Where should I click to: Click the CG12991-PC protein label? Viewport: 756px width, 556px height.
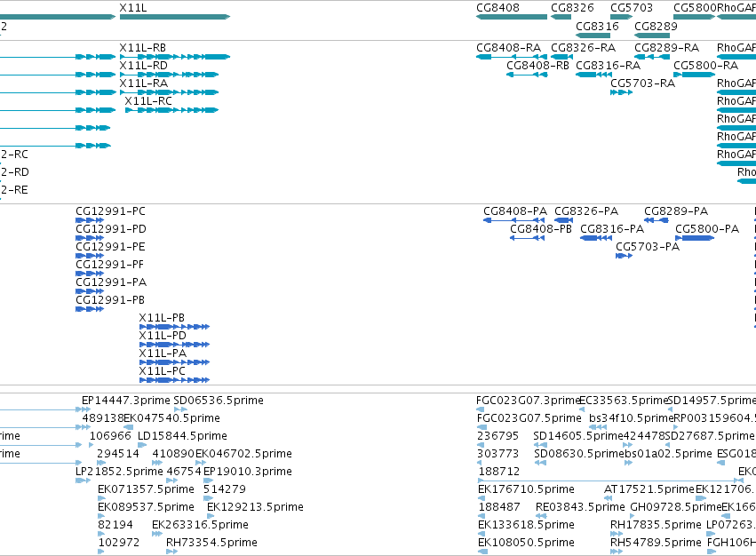tap(110, 211)
